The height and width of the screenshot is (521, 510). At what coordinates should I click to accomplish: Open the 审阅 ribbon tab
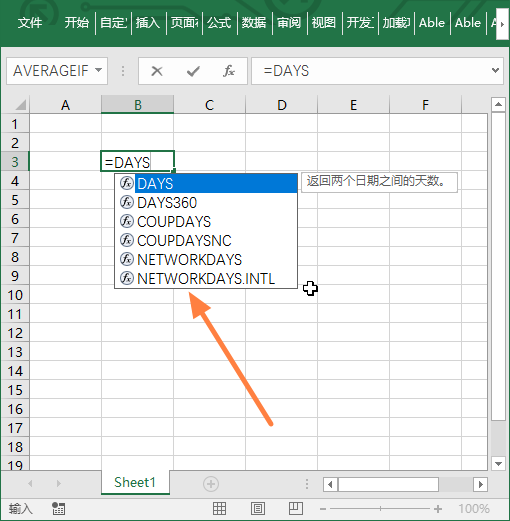click(289, 23)
